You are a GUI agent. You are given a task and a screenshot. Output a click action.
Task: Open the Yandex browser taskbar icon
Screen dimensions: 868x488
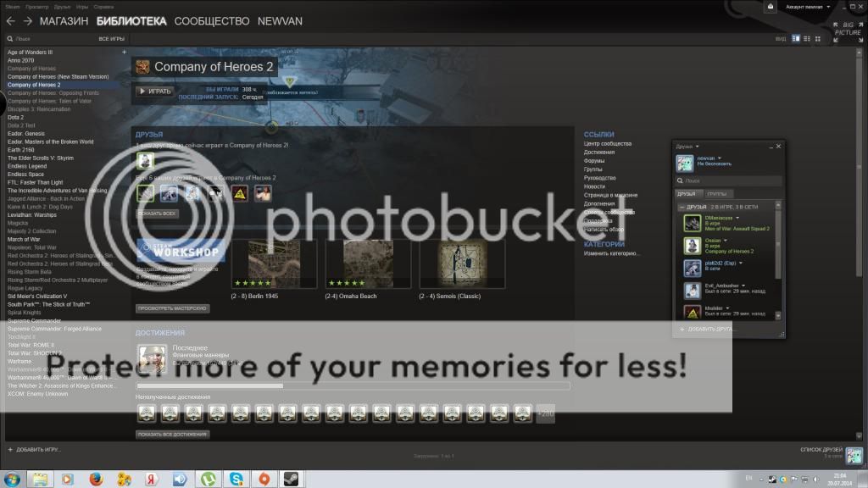151,479
